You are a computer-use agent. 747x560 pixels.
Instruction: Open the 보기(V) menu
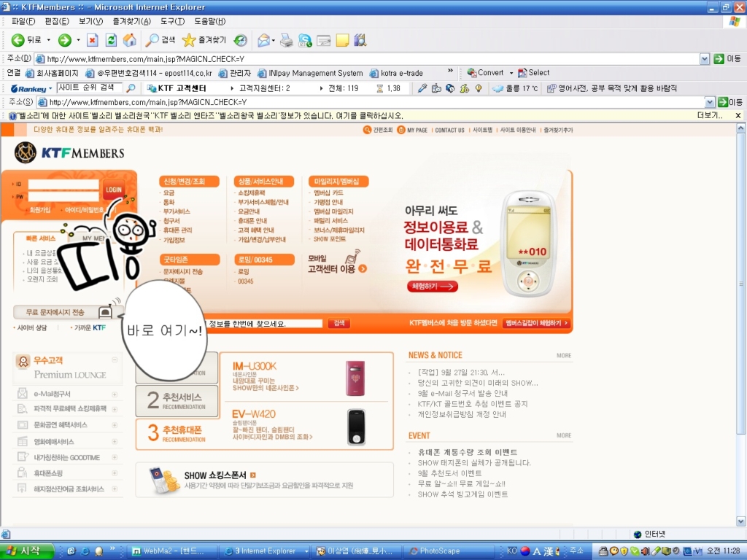(90, 21)
